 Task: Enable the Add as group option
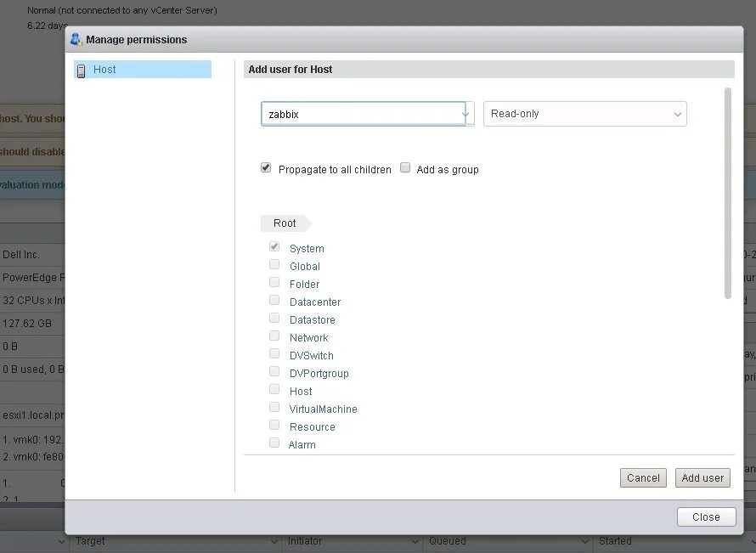point(405,167)
